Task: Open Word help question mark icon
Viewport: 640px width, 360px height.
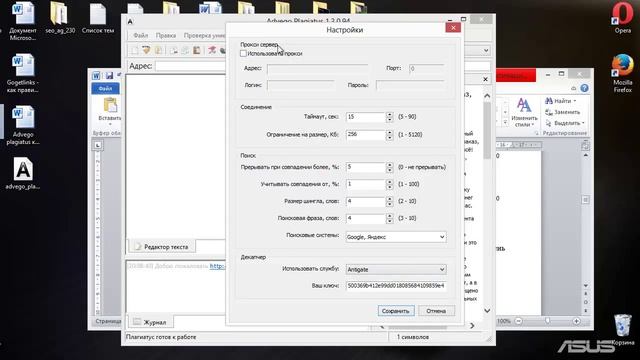Action: pyautogui.click(x=584, y=88)
